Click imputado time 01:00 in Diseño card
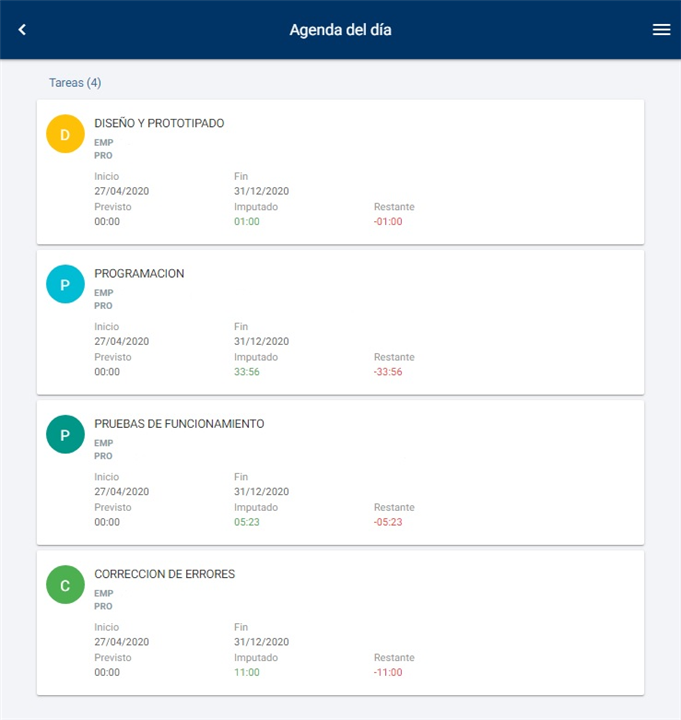This screenshot has width=681, height=720. 247,222
